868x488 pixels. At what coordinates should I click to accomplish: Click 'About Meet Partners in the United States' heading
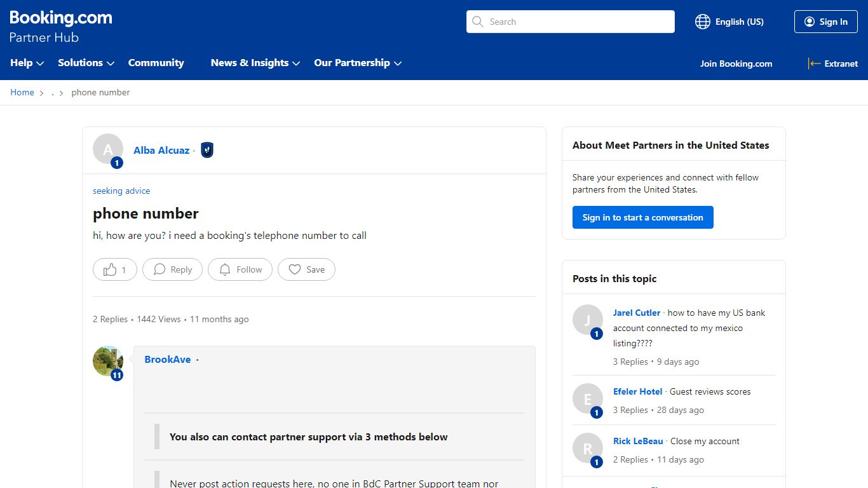click(x=670, y=145)
